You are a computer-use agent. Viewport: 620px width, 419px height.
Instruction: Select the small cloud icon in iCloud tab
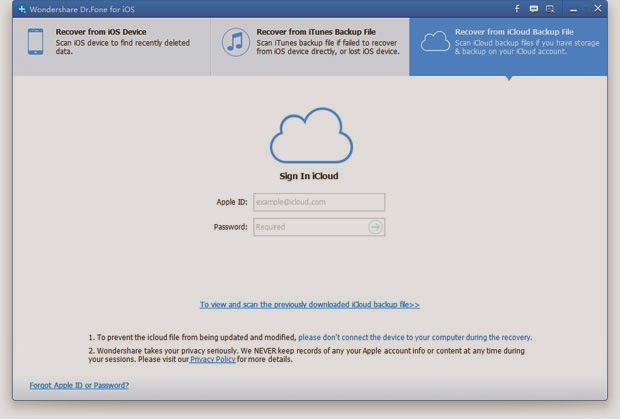pyautogui.click(x=435, y=42)
